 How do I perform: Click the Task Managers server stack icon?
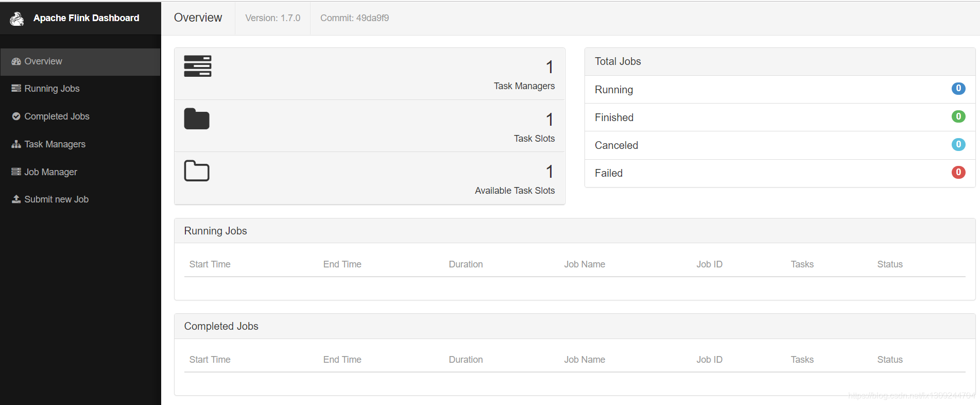coord(198,66)
